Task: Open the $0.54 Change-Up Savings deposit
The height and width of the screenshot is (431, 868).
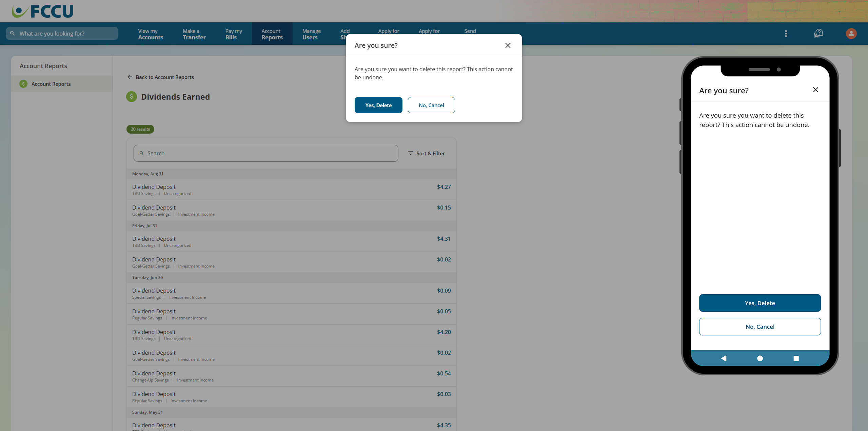Action: [x=291, y=376]
